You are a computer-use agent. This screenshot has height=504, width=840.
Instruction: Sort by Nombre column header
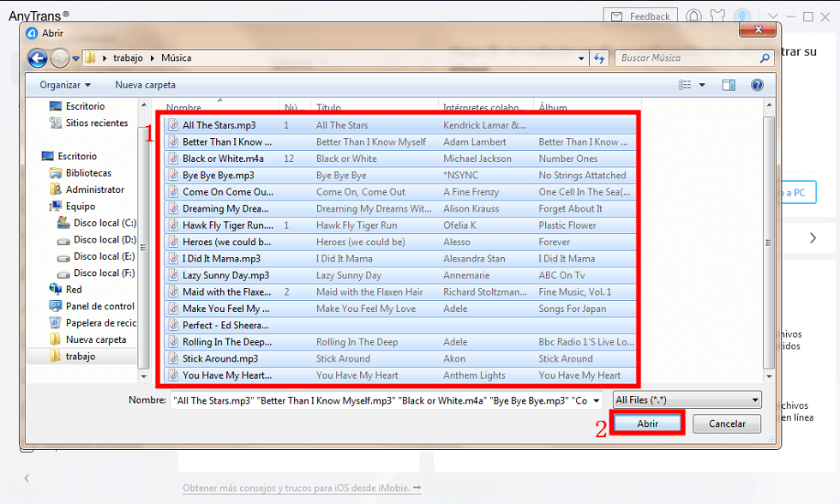183,107
